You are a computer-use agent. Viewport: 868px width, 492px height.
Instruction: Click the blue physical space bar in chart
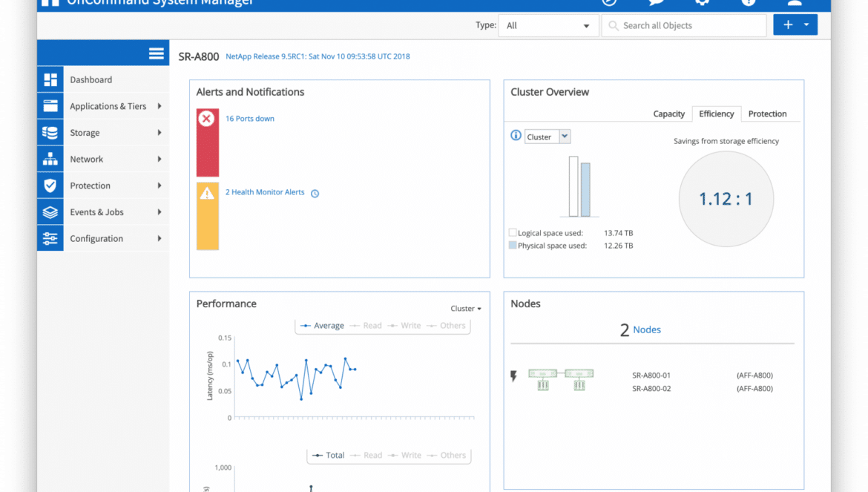585,190
